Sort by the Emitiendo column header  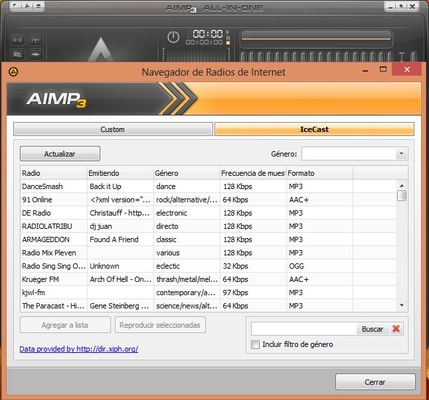point(120,173)
